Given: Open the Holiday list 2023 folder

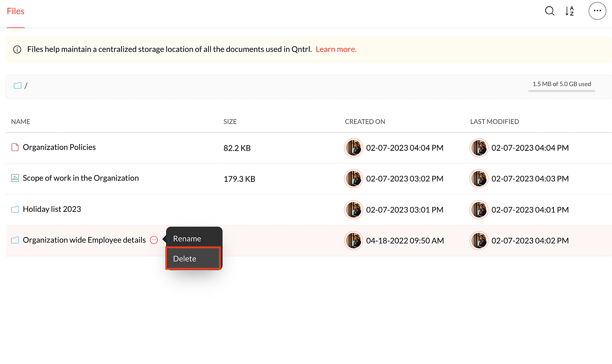Looking at the screenshot, I should pos(52,209).
